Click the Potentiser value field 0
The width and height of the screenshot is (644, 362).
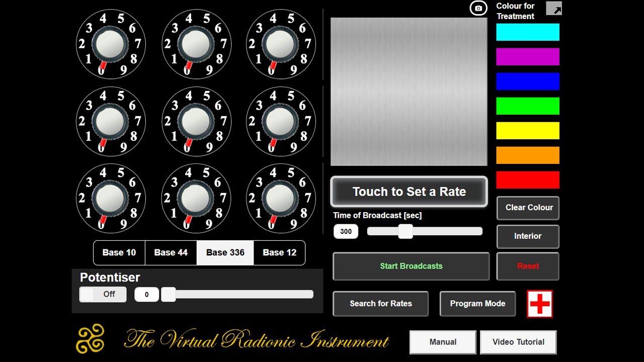click(147, 295)
